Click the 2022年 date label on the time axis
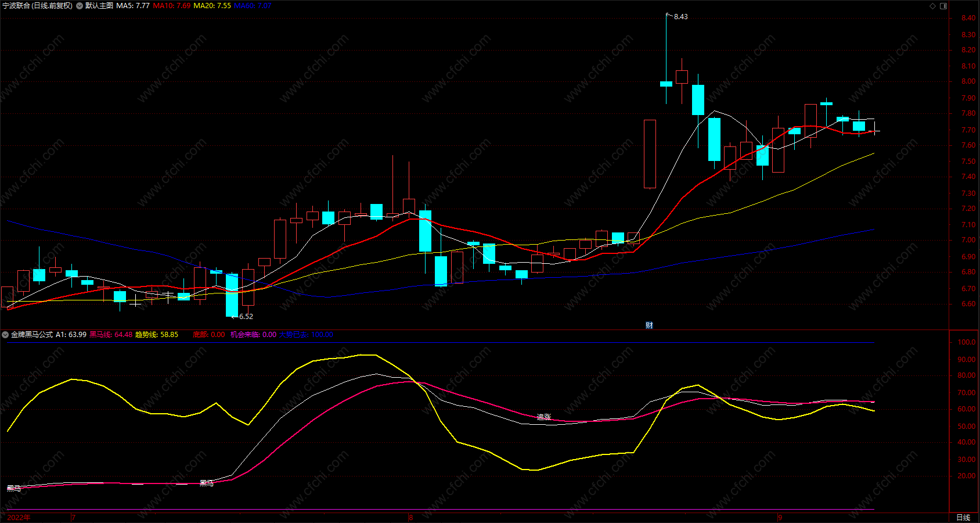The width and height of the screenshot is (980, 523). [x=19, y=517]
